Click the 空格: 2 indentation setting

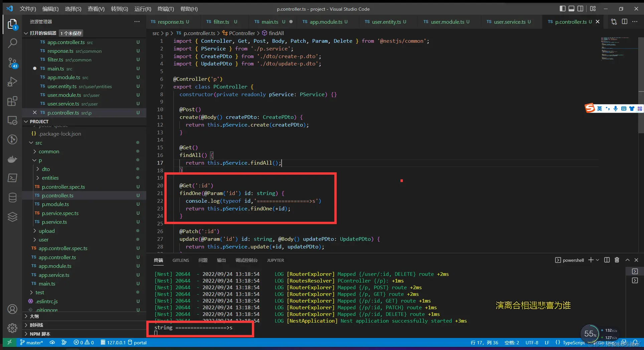pos(512,343)
